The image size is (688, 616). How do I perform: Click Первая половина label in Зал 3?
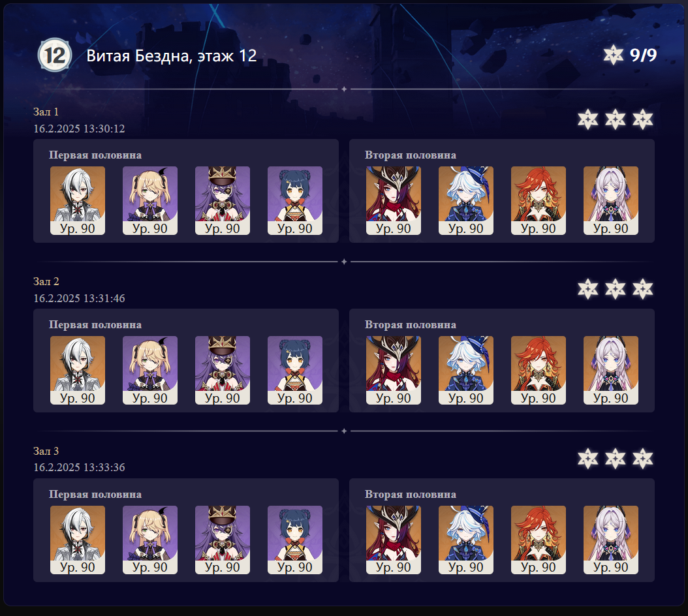tap(95, 495)
